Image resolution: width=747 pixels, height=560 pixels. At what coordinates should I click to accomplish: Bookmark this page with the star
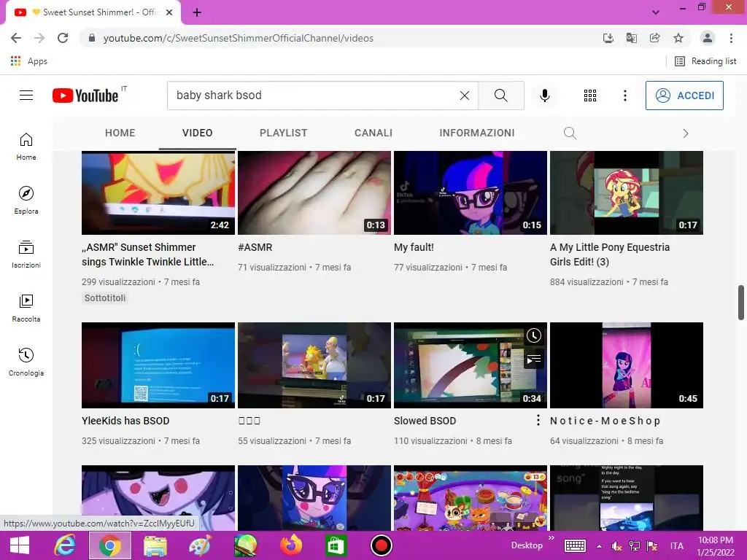[678, 38]
